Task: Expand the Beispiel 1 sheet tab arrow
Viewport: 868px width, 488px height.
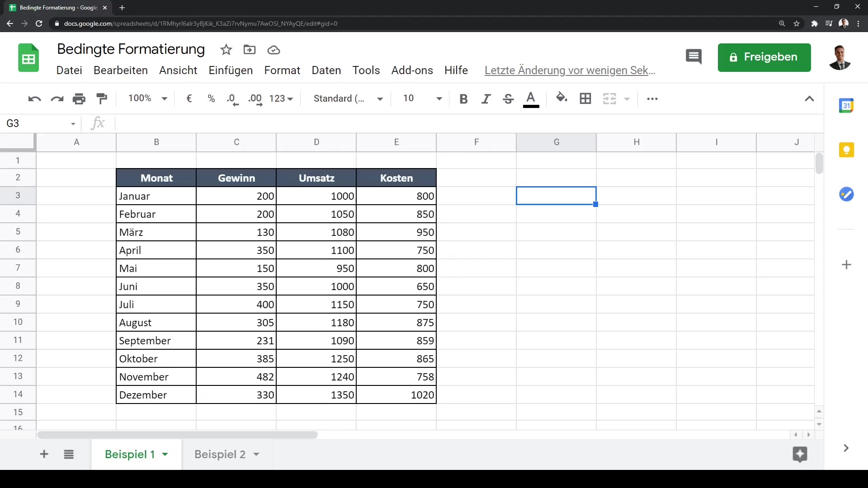Action: 165,454
